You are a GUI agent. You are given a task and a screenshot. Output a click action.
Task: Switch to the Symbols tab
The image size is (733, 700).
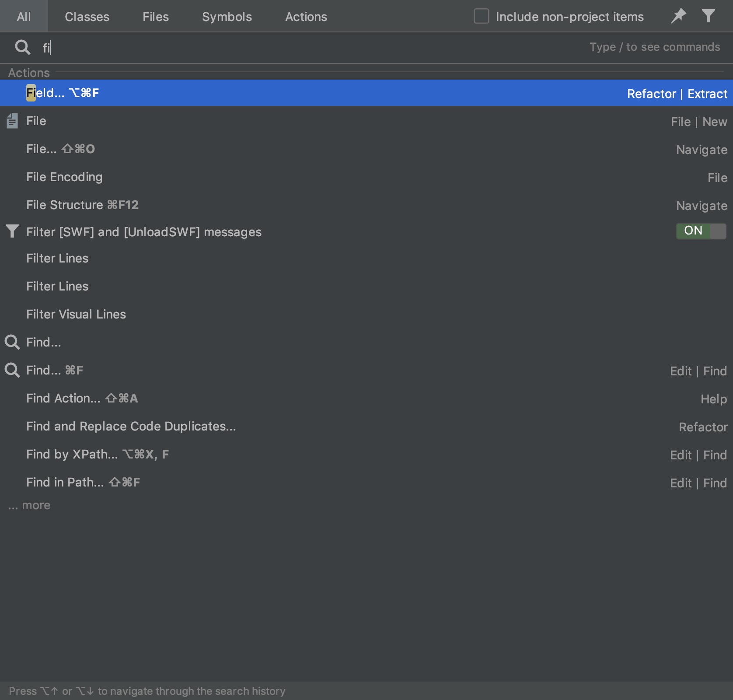227,16
